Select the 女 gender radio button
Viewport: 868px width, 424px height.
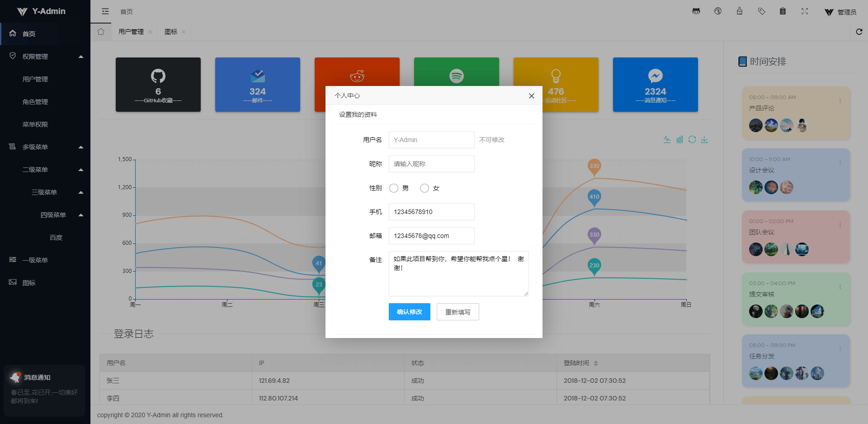tap(424, 188)
